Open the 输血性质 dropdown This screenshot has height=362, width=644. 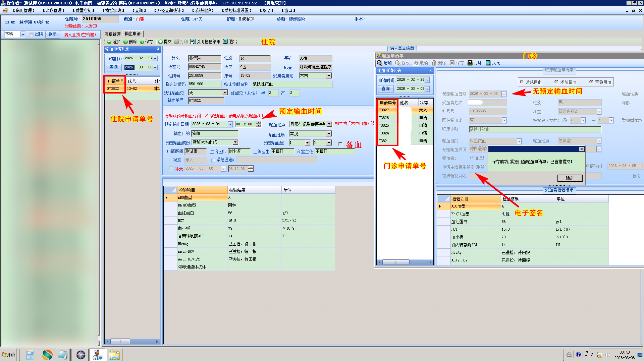pyautogui.click(x=329, y=134)
